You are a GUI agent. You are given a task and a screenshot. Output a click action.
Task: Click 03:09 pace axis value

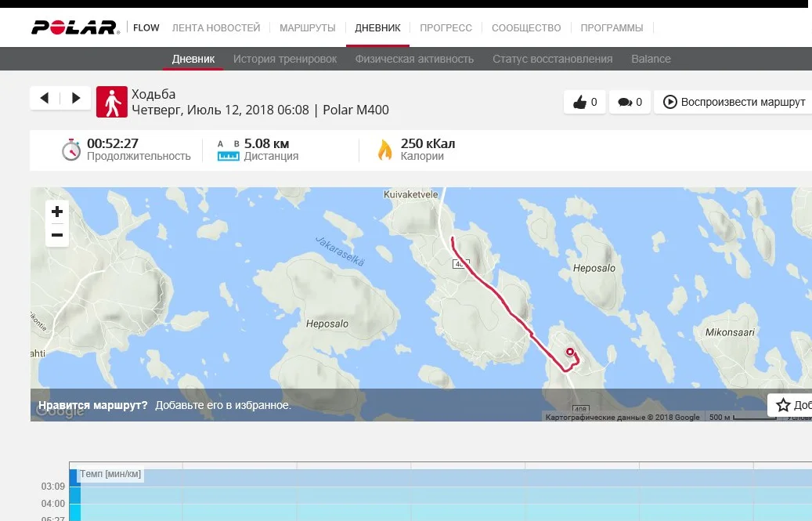52,487
